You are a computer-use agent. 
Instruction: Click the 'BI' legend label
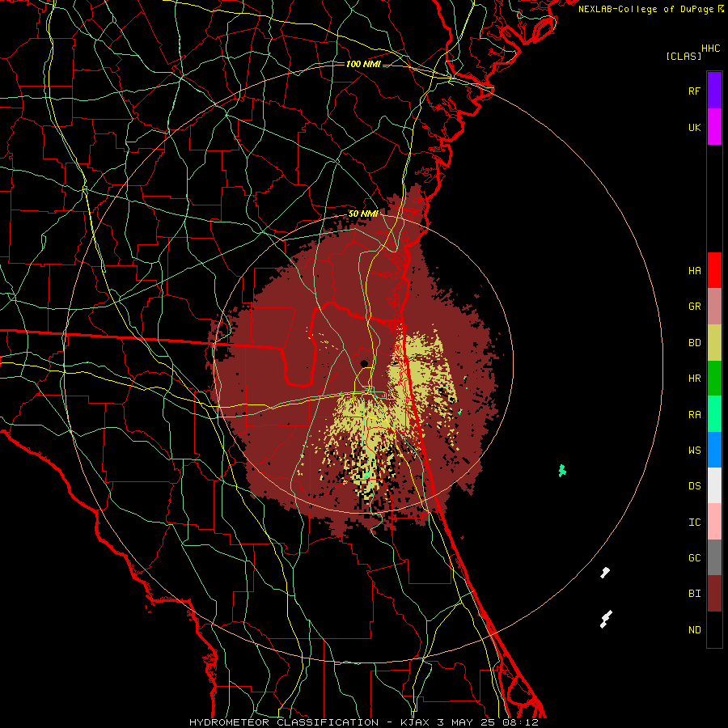[x=694, y=594]
